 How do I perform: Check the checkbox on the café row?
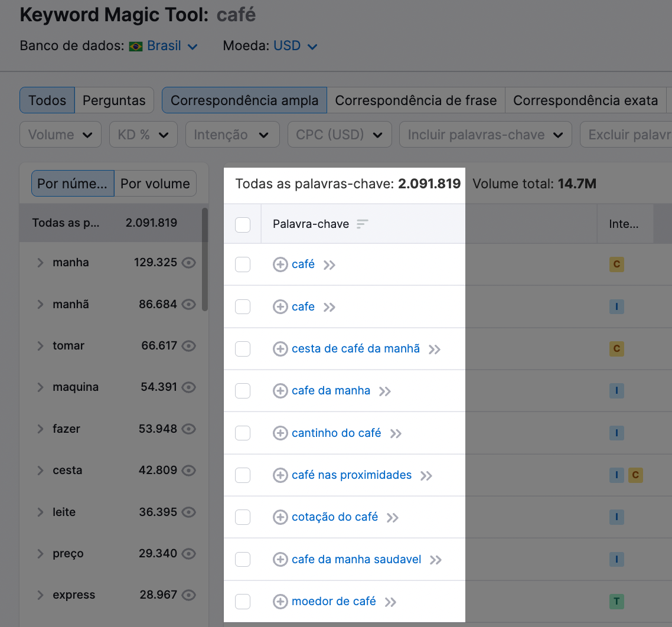[x=242, y=264]
